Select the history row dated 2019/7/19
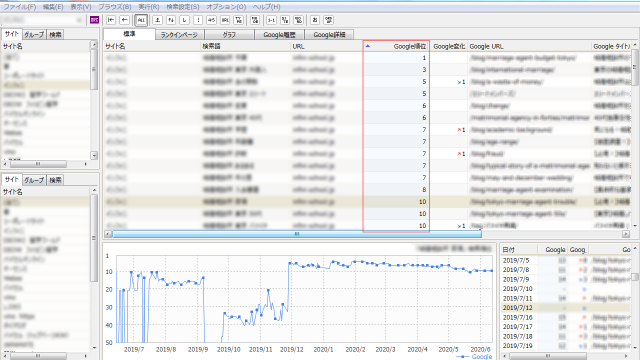Image resolution: width=640 pixels, height=360 pixels. (566, 346)
